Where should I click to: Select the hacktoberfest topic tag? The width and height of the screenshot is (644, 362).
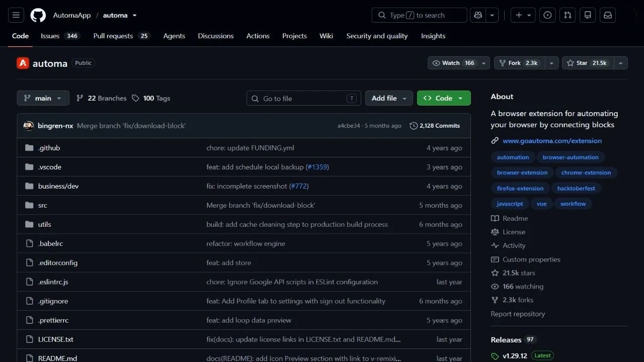(x=576, y=189)
